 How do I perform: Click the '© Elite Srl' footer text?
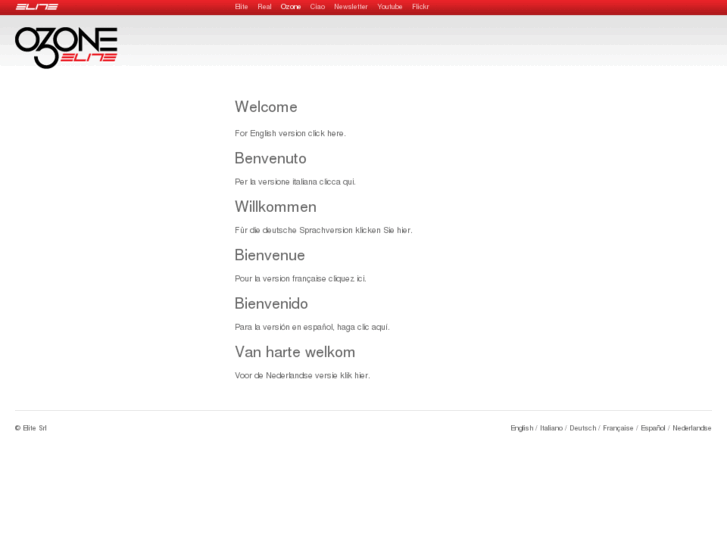click(31, 428)
